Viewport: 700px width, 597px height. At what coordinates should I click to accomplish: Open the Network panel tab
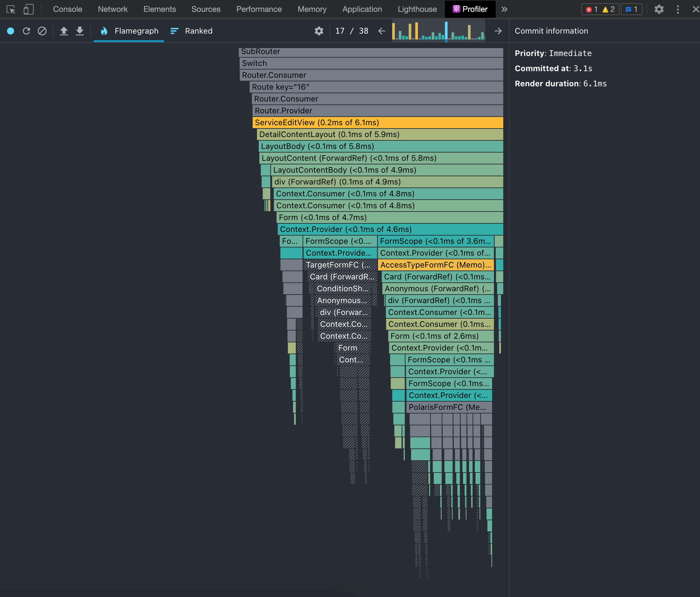[x=112, y=9]
